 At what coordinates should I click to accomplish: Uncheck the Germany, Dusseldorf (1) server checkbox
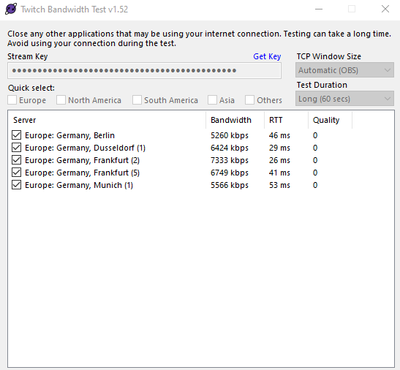pos(16,147)
